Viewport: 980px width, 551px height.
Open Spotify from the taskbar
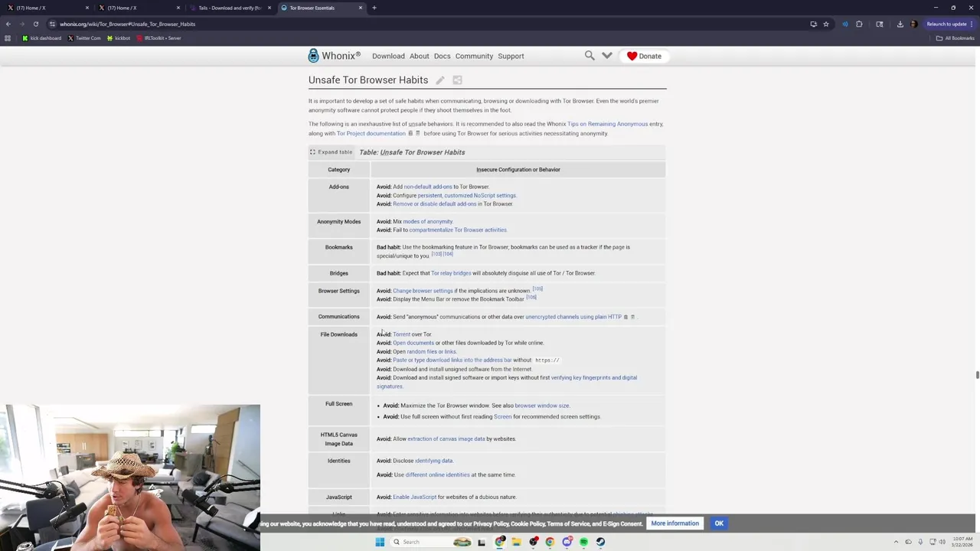click(583, 542)
